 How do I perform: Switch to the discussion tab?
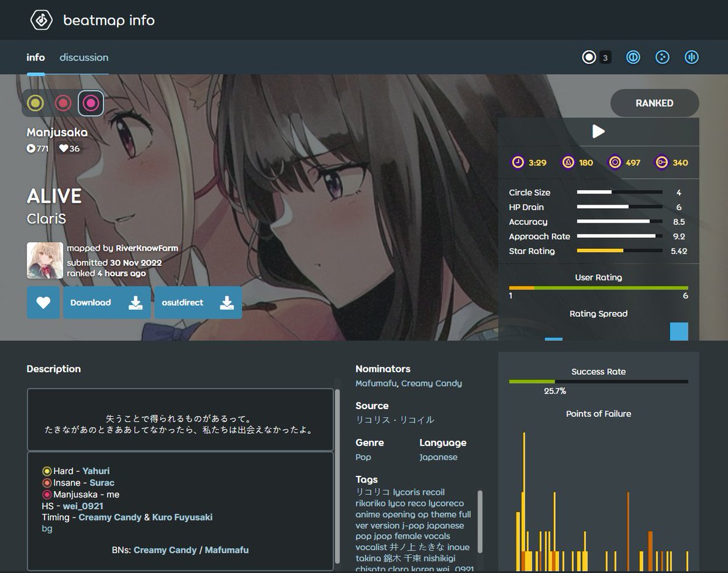click(84, 57)
